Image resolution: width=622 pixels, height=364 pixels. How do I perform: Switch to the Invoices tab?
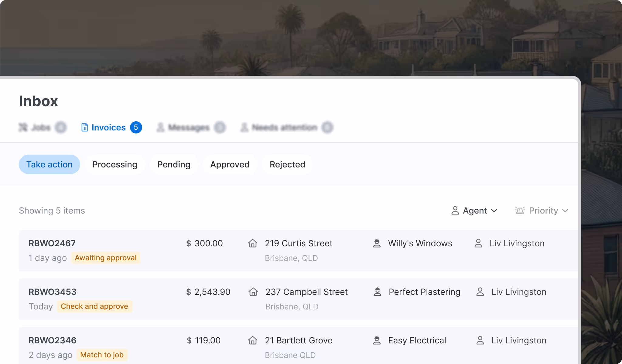point(108,127)
